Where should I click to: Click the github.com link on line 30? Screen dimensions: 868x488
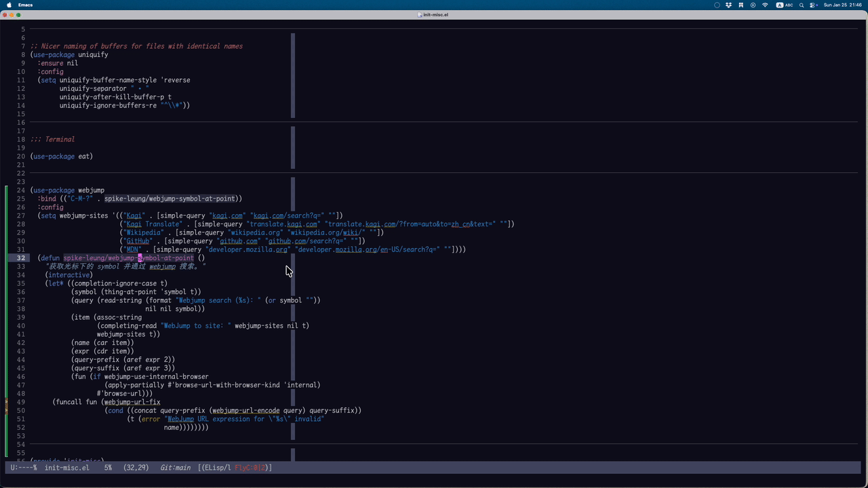239,241
